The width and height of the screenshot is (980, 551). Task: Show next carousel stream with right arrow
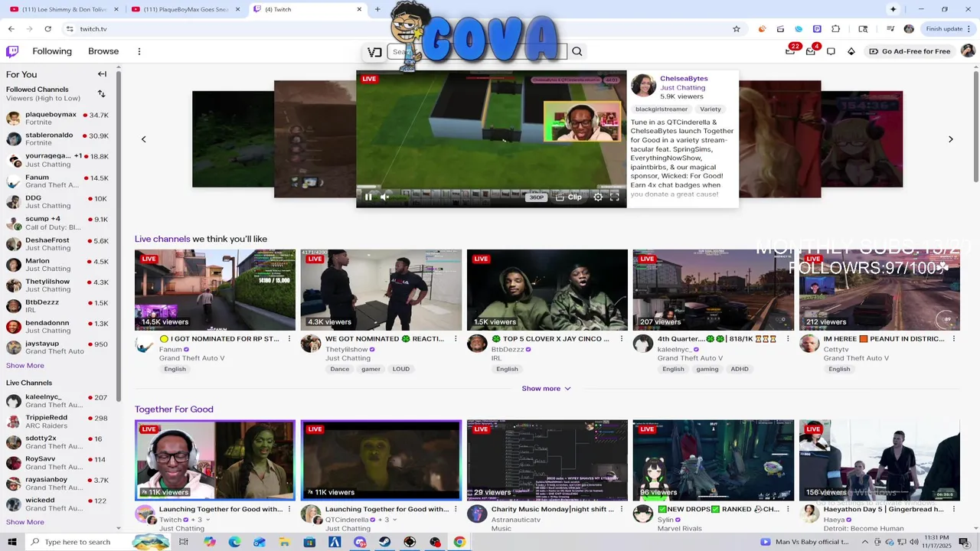point(951,139)
